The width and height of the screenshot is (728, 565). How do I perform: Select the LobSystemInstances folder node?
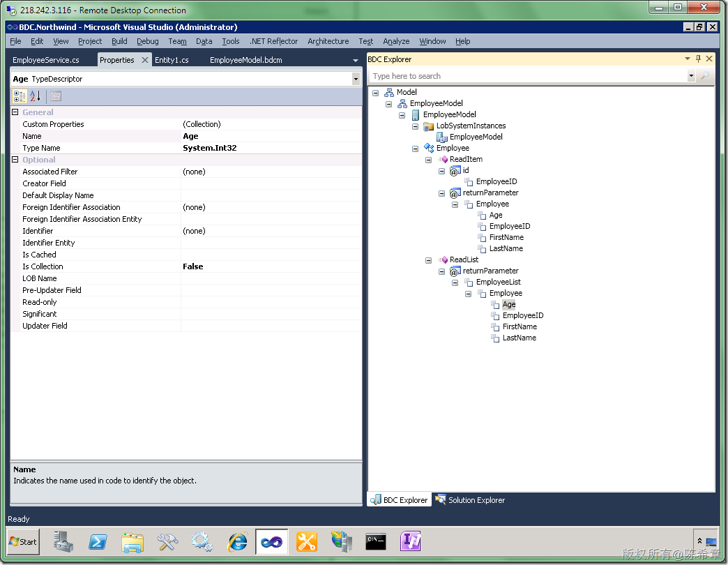[471, 126]
